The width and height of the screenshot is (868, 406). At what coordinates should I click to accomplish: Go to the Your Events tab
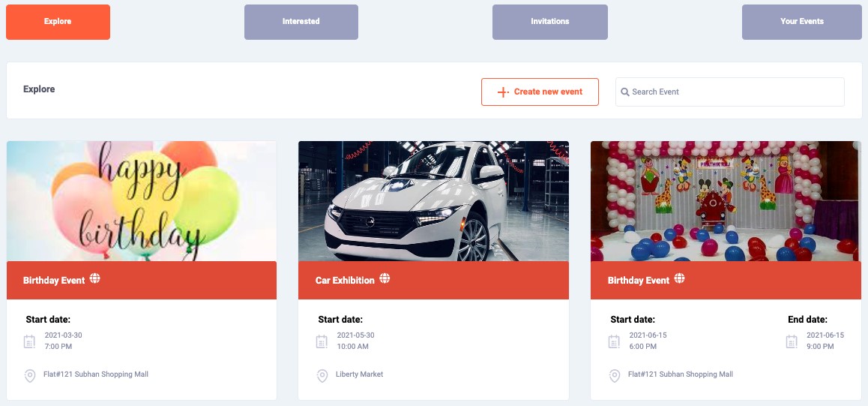pyautogui.click(x=802, y=22)
